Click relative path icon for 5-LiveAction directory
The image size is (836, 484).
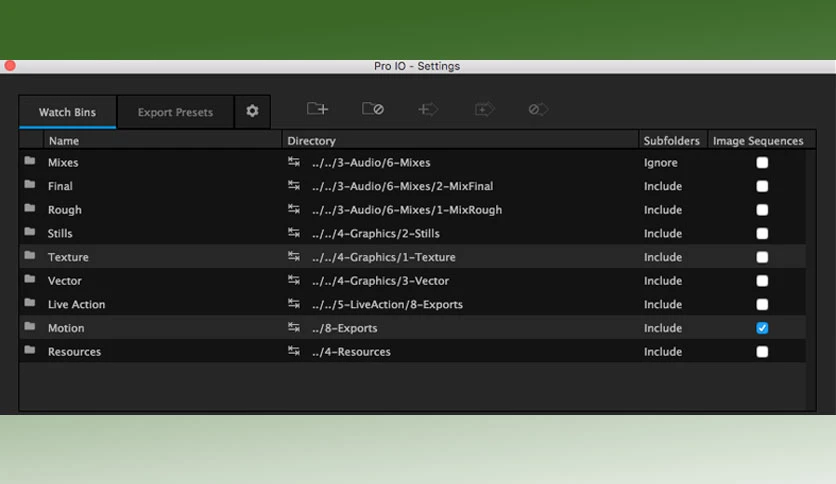tap(294, 303)
